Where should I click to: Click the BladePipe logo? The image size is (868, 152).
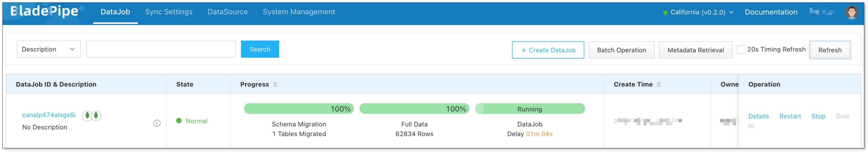coord(45,12)
